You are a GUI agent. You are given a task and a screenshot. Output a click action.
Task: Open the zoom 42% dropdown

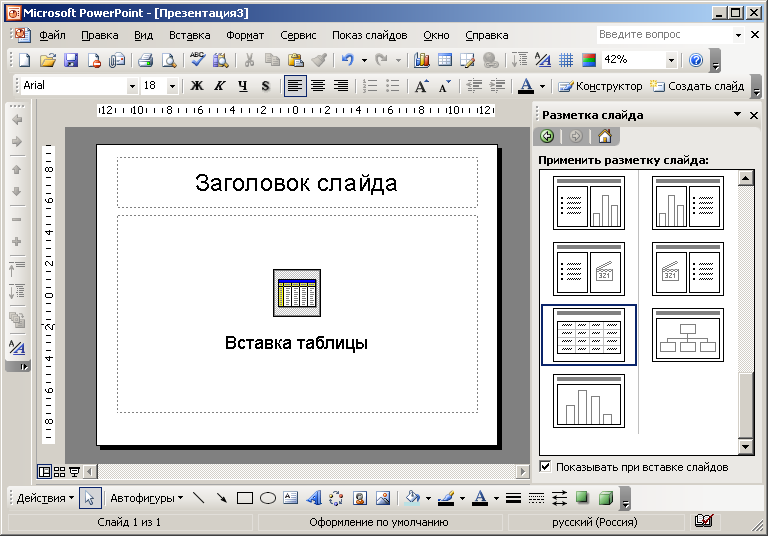[671, 60]
